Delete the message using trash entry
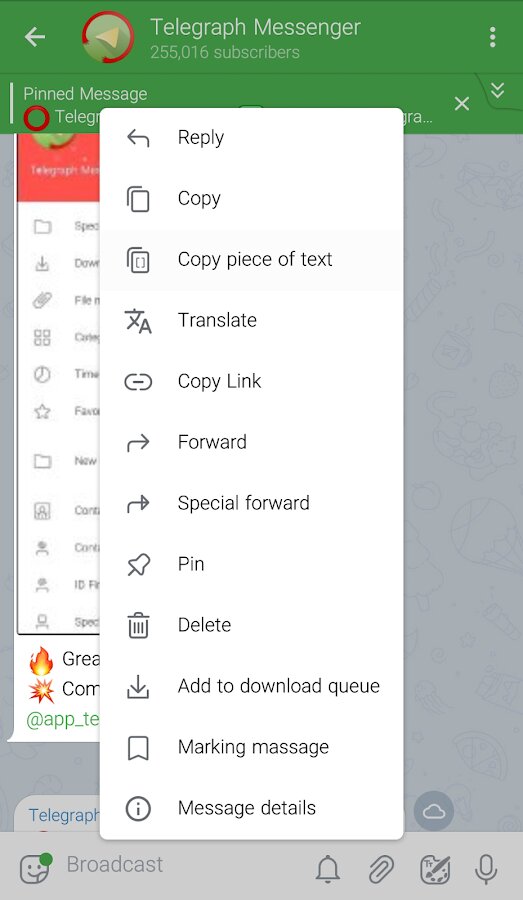The image size is (523, 900). 251,625
